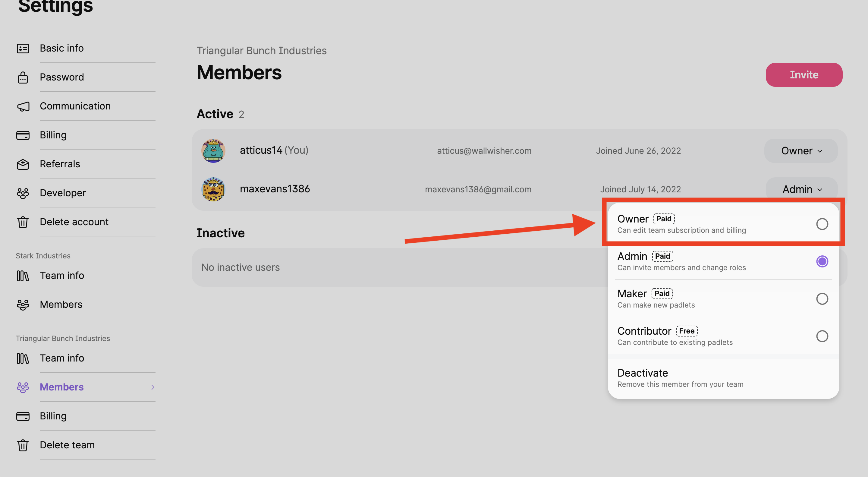Click the Triangular Bunch Industries sidebar group label

coord(63,338)
